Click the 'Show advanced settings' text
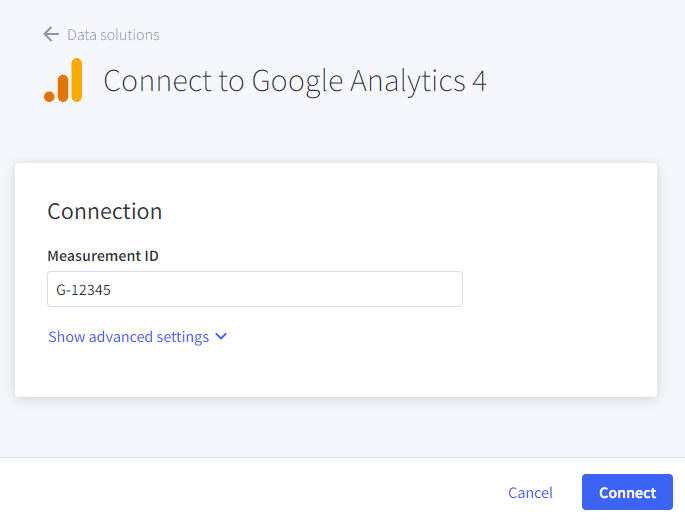 click(x=128, y=337)
